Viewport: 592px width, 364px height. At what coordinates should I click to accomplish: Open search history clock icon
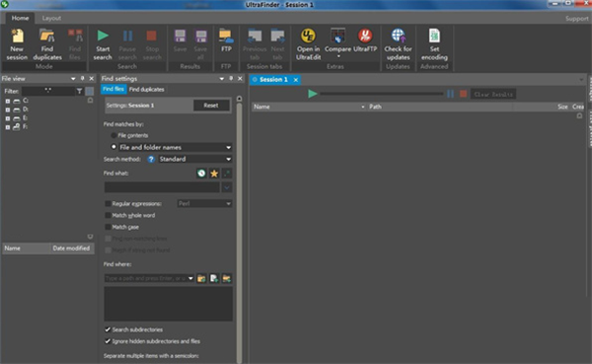pos(201,174)
